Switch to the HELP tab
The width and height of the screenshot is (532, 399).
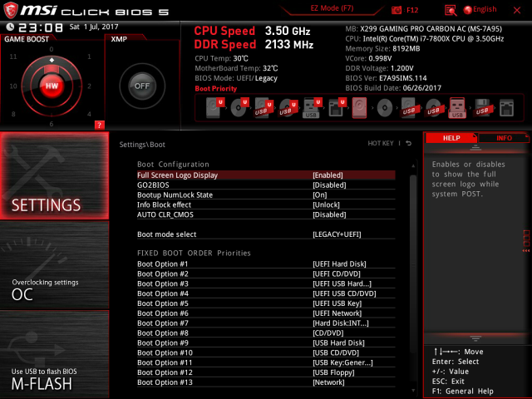[451, 138]
